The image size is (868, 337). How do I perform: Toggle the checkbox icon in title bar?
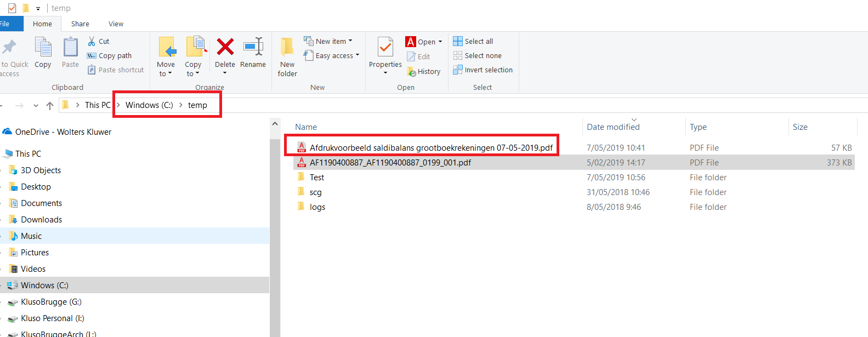[12, 8]
